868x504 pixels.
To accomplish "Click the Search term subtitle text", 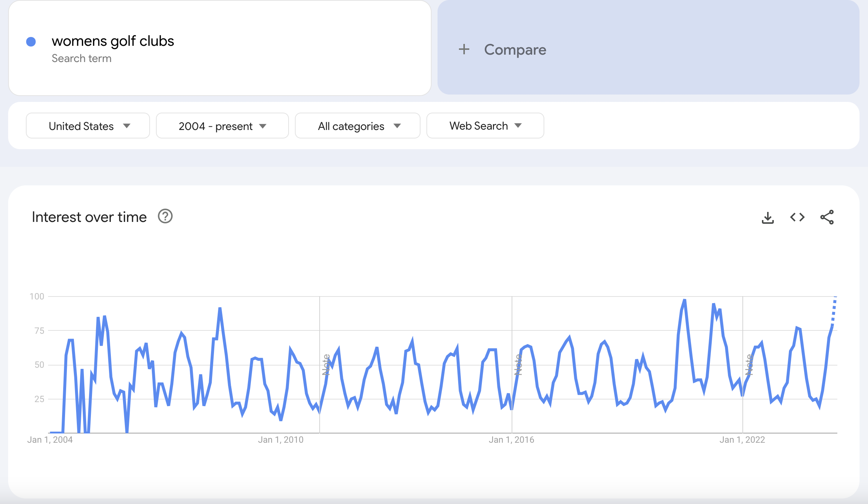I will [81, 58].
